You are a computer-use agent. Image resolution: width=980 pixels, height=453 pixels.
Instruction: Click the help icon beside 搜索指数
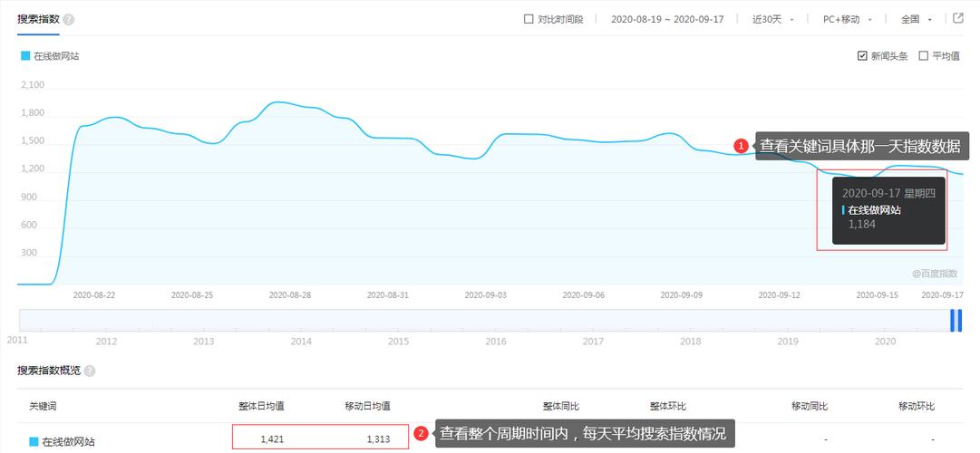(x=69, y=19)
